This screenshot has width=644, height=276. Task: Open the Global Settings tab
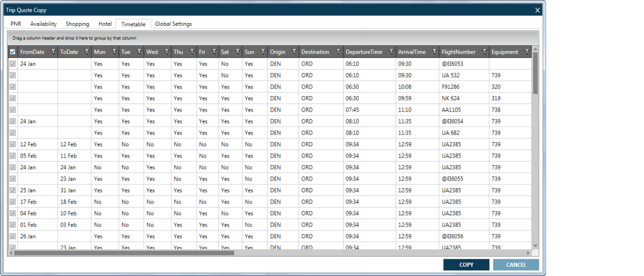tap(173, 24)
